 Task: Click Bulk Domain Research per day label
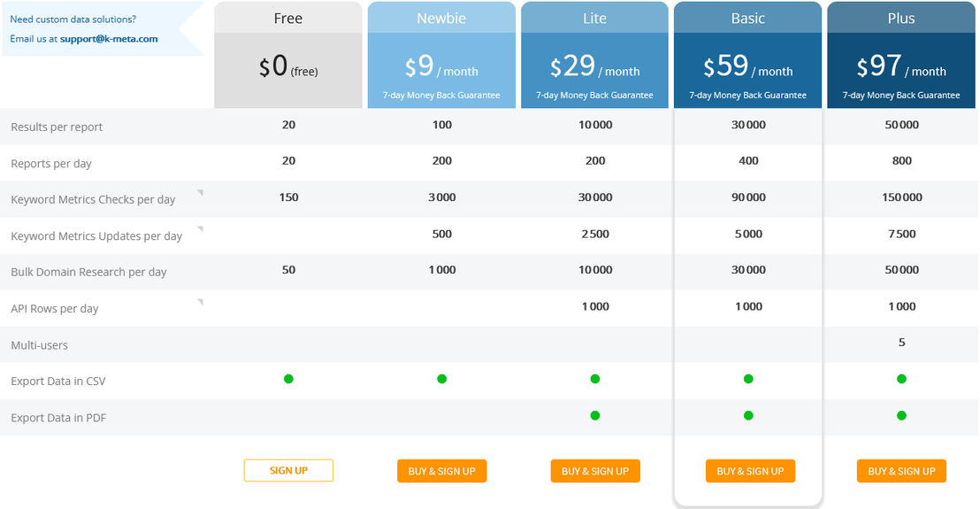88,272
